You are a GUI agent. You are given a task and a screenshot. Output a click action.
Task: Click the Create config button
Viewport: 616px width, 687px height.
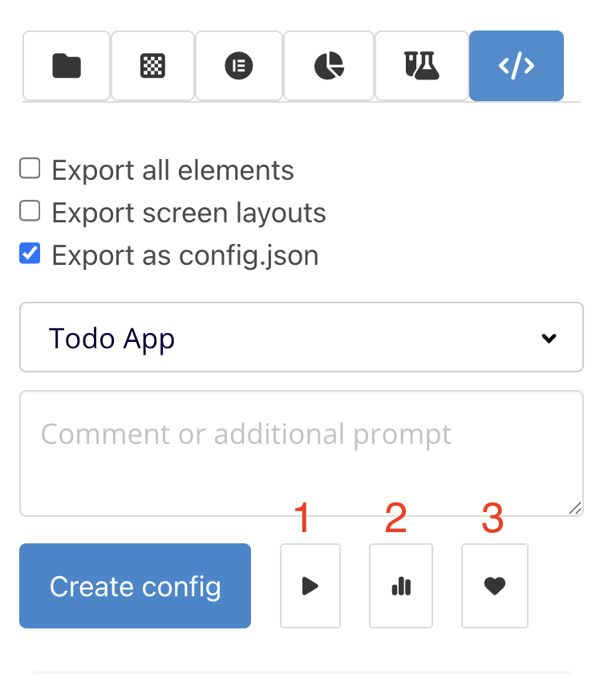[135, 586]
